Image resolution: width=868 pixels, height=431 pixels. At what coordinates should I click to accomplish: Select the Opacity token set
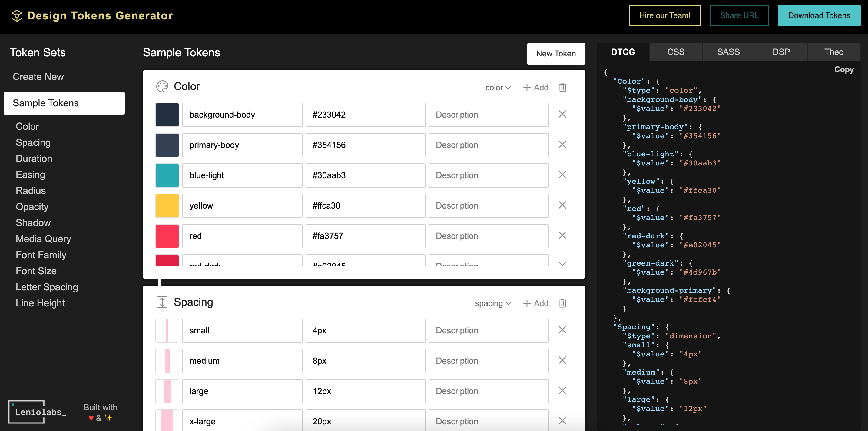pos(32,207)
